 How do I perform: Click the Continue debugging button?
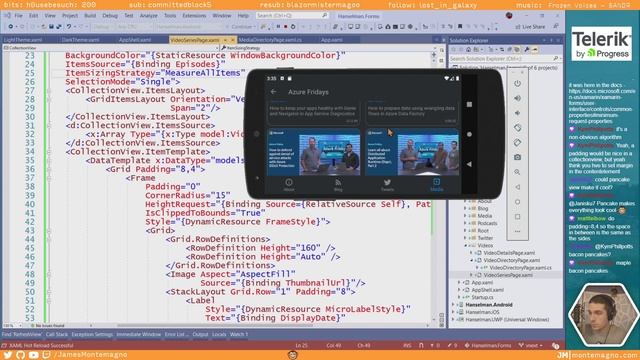click(242, 27)
